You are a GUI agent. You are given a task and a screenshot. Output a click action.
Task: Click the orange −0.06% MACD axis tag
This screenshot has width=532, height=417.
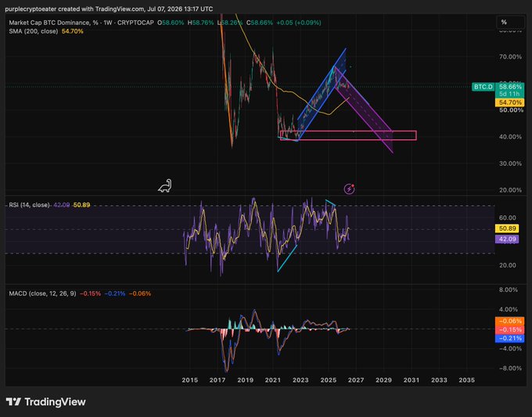510,321
